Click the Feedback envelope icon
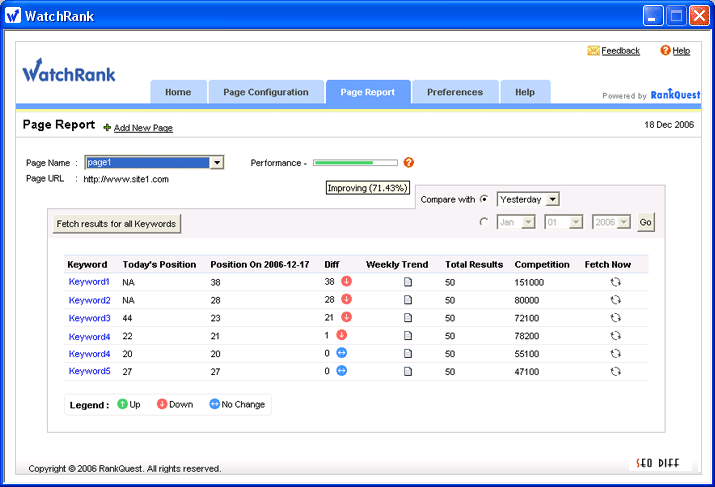 point(593,51)
